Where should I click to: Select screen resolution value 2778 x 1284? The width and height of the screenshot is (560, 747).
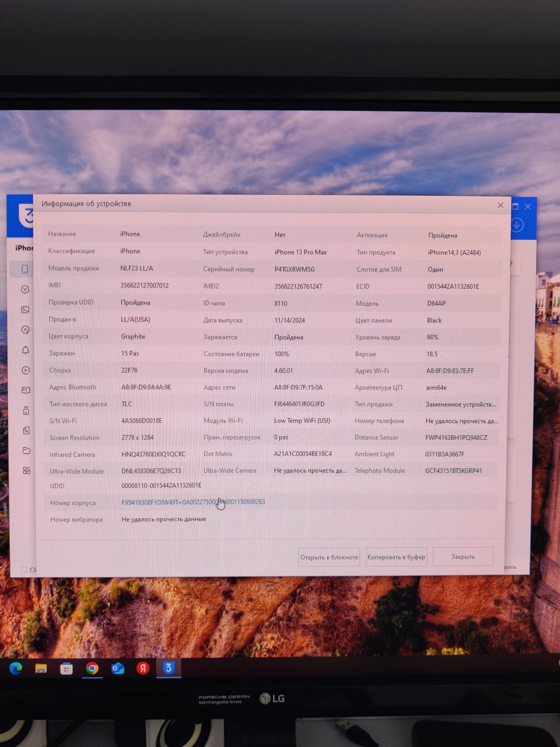pyautogui.click(x=137, y=437)
